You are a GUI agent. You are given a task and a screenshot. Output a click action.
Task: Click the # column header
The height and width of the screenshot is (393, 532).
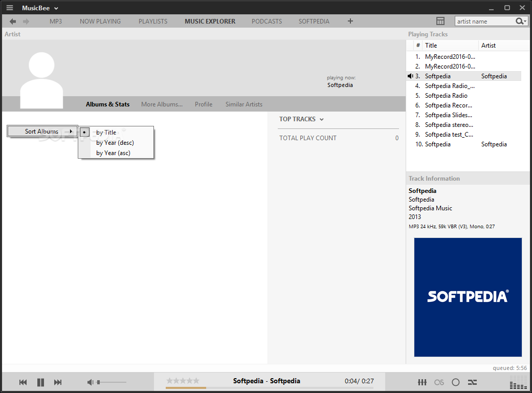pos(418,46)
